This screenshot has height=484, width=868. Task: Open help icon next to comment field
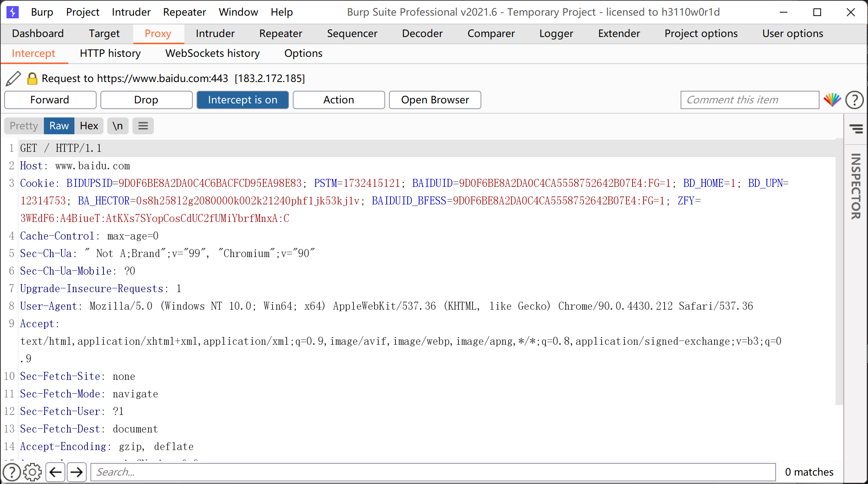pos(854,100)
